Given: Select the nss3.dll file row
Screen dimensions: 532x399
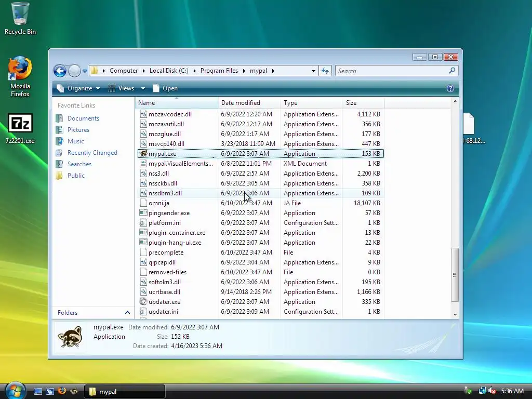Looking at the screenshot, I should [261, 174].
